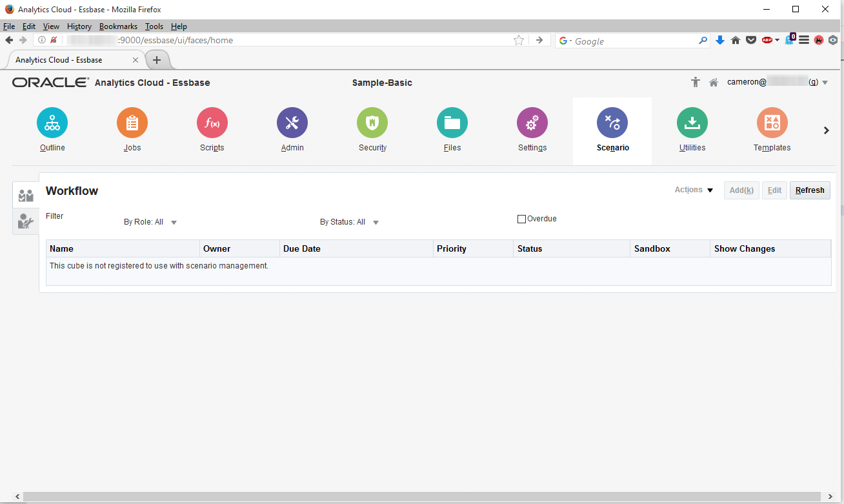
Task: Click the Show Changes column header
Action: coord(771,248)
